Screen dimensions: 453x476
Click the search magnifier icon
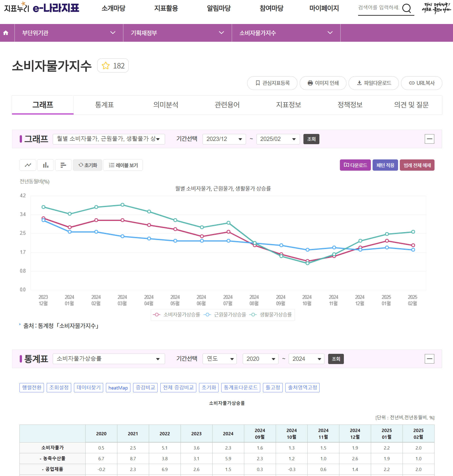[x=407, y=8]
